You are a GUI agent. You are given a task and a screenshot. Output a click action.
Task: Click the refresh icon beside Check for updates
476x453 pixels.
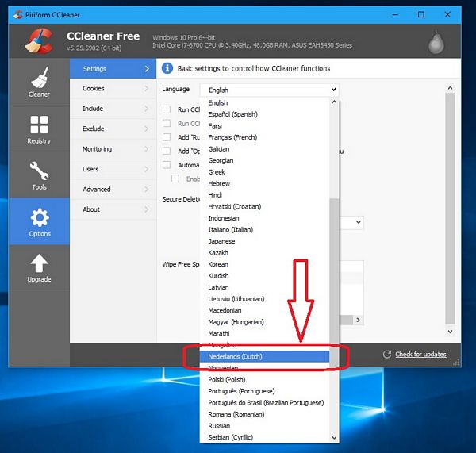click(x=387, y=354)
